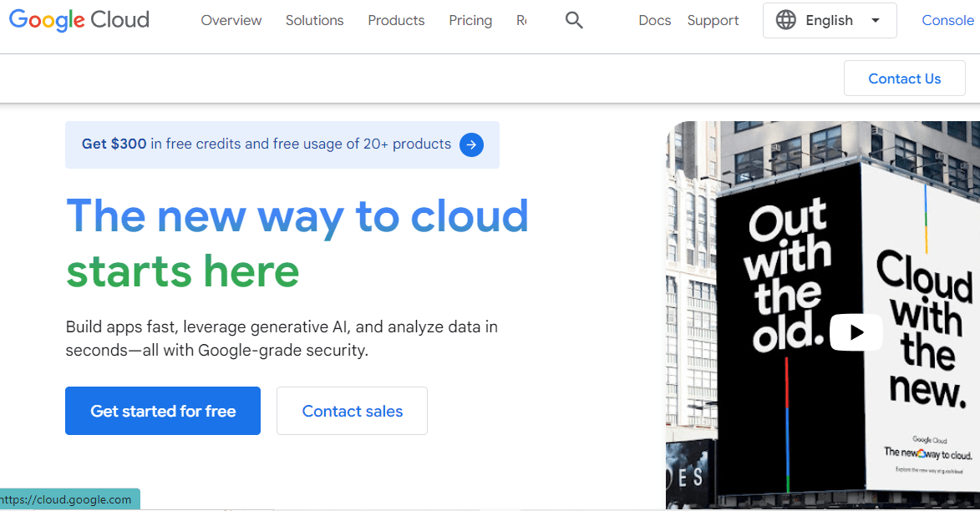Click the Contact sales button
980x511 pixels.
click(x=352, y=411)
